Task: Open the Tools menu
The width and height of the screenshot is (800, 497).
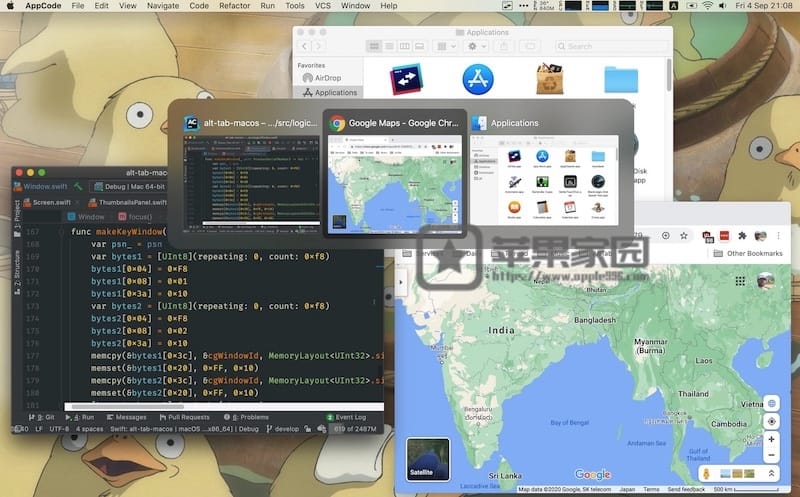Action: (294, 6)
